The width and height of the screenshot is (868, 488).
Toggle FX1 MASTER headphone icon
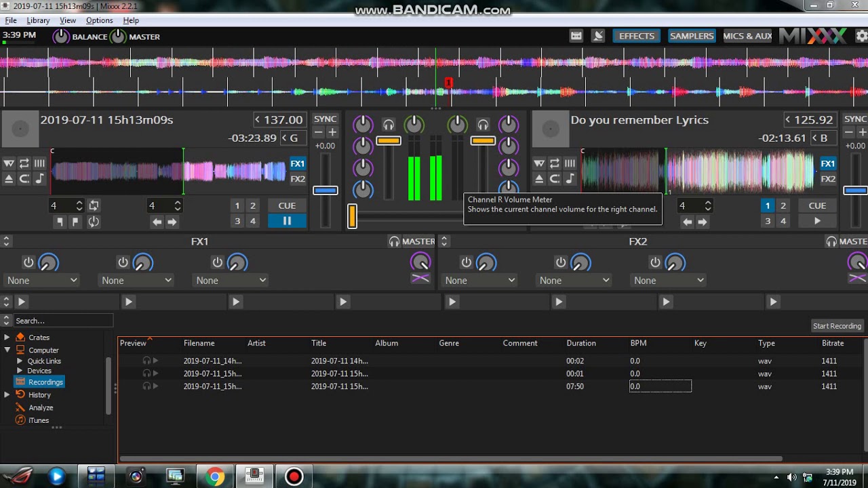click(x=394, y=241)
